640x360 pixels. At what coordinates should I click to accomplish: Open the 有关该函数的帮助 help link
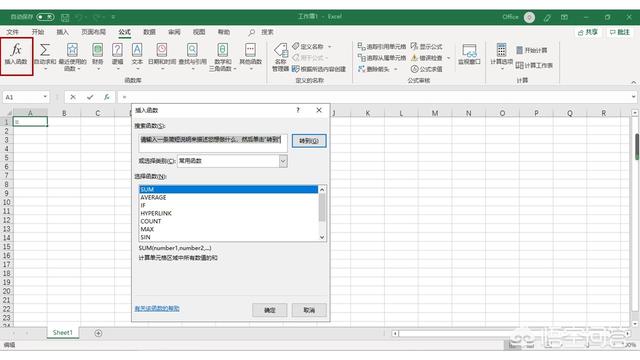(x=157, y=309)
